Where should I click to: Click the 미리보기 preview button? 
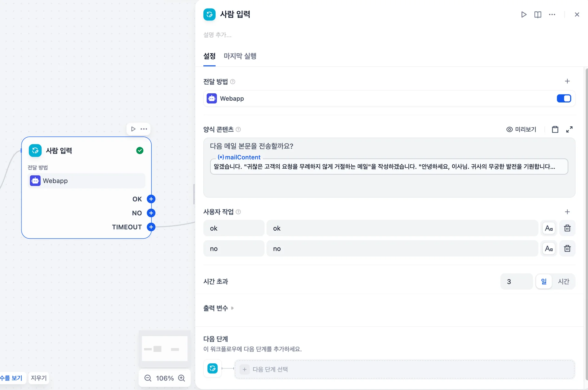pyautogui.click(x=521, y=129)
